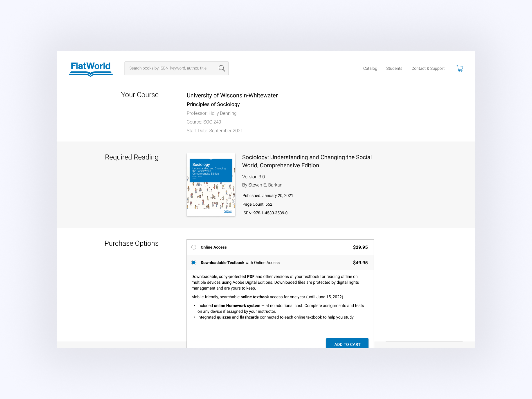Click the 'Your Course' heading
Viewport: 532px width, 399px height.
click(140, 95)
